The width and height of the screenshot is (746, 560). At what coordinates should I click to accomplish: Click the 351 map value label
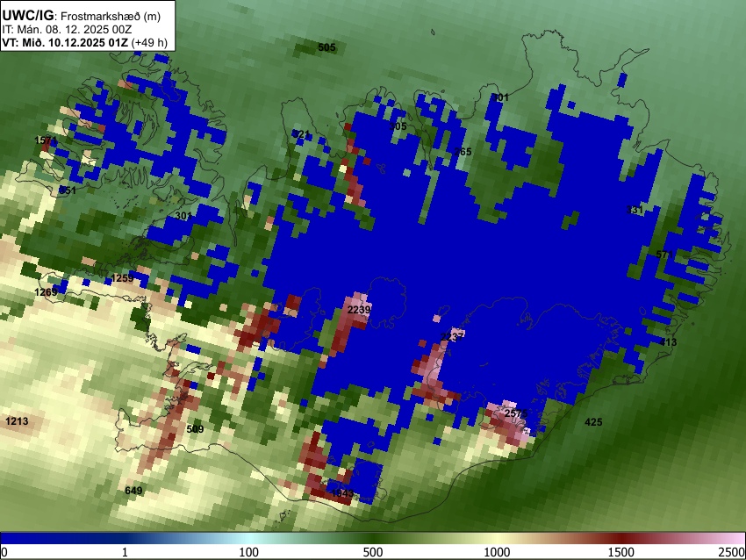(68, 190)
